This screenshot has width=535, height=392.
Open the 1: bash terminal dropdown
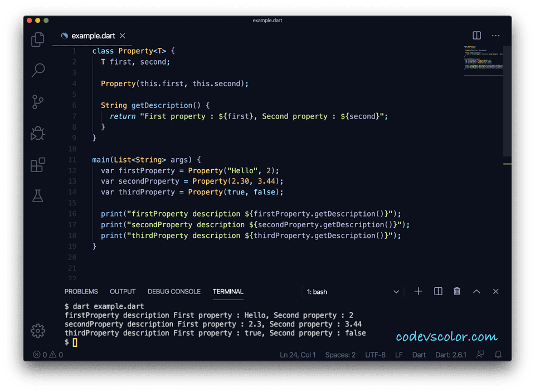pyautogui.click(x=353, y=291)
